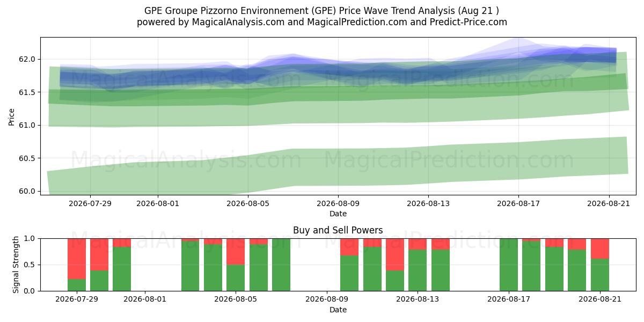Click 2026-08-21 on the price chart axis
Image resolution: width=644 pixels, height=322 pixels.
tap(609, 203)
